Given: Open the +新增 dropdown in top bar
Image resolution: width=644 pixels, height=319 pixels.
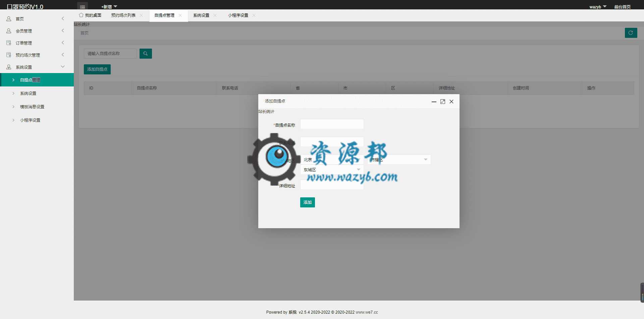Looking at the screenshot, I should [109, 7].
